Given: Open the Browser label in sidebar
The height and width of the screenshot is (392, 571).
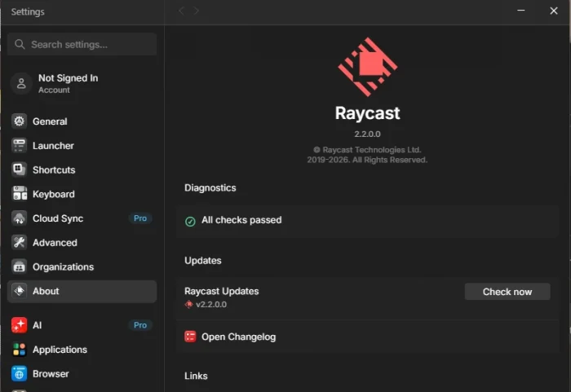Looking at the screenshot, I should [51, 374].
